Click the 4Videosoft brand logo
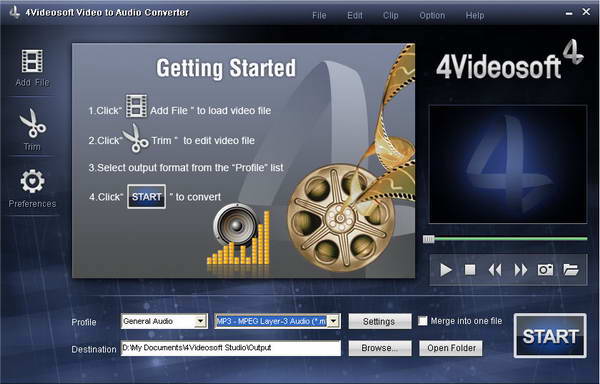Viewport: 600px width, 384px height. tap(510, 60)
